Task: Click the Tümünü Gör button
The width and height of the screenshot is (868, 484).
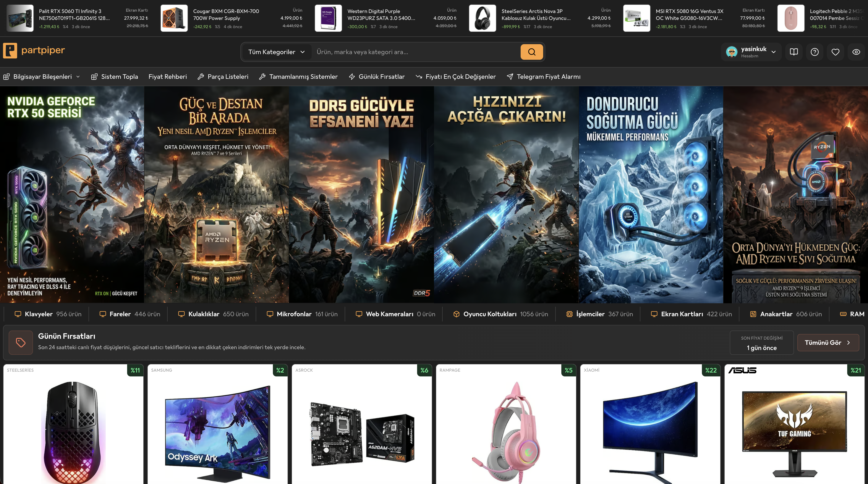Action: 828,342
